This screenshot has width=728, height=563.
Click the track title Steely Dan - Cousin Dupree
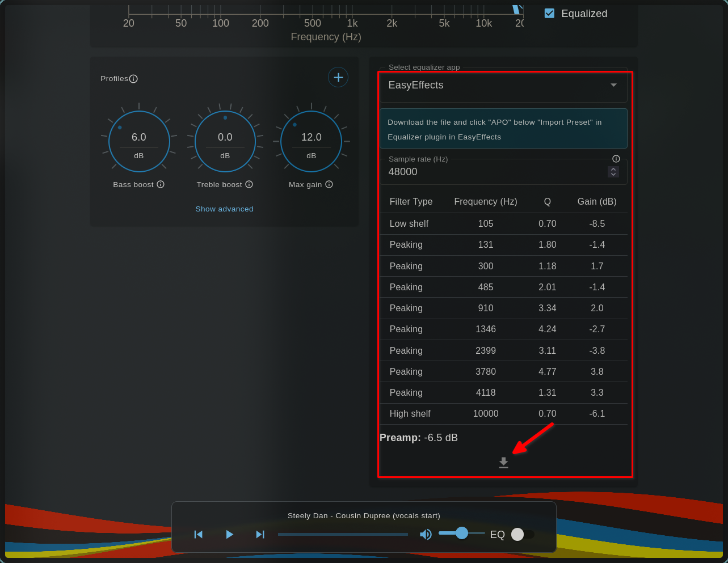point(364,515)
